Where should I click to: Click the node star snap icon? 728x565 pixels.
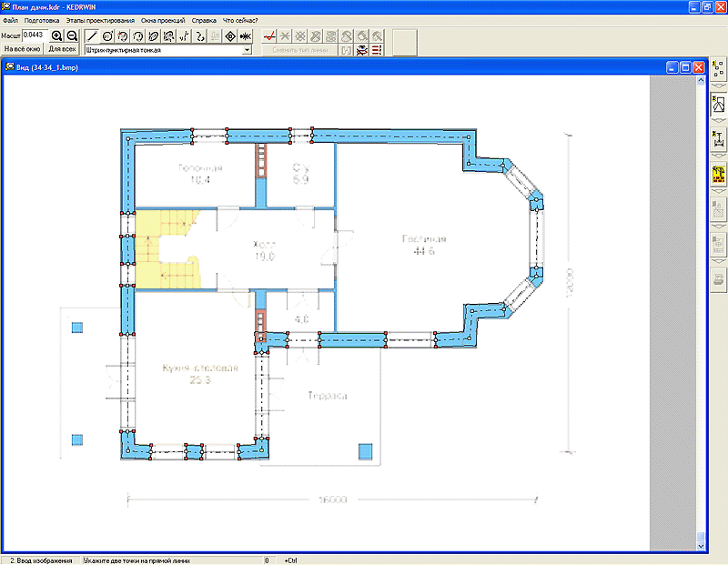tap(246, 36)
